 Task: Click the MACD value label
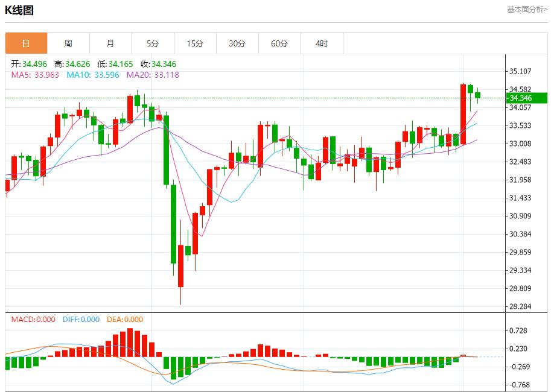pyautogui.click(x=33, y=320)
